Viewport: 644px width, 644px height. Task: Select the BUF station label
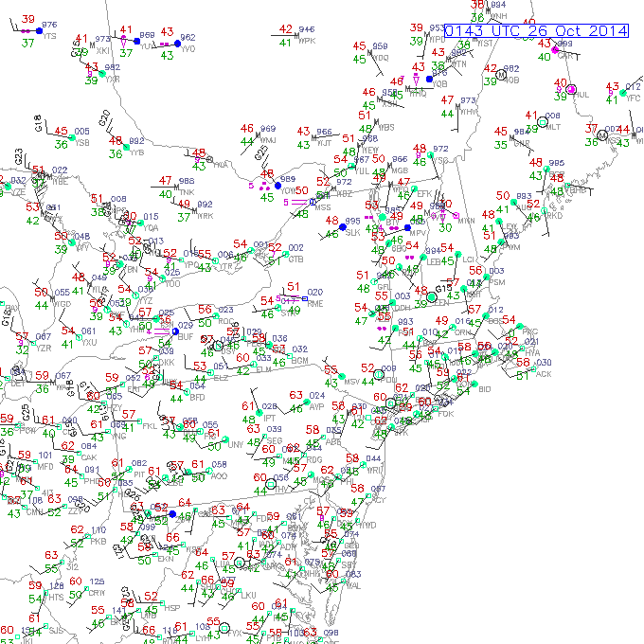click(x=186, y=337)
